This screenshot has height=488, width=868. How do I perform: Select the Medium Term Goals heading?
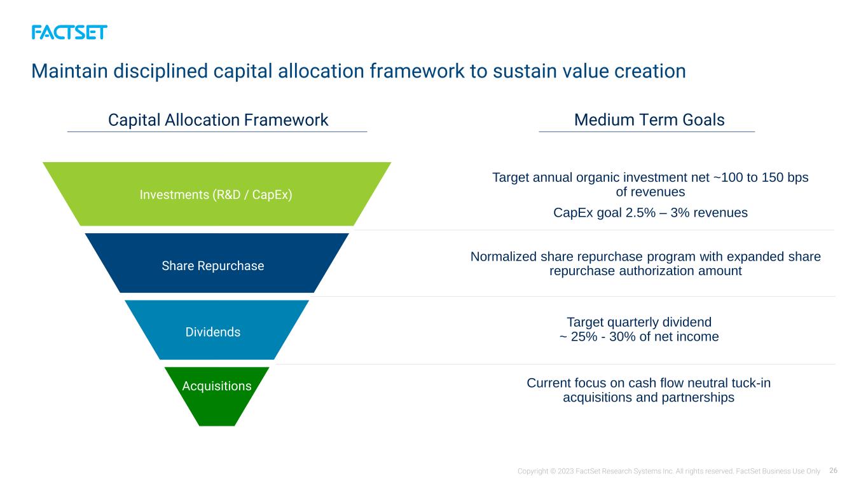tap(649, 120)
